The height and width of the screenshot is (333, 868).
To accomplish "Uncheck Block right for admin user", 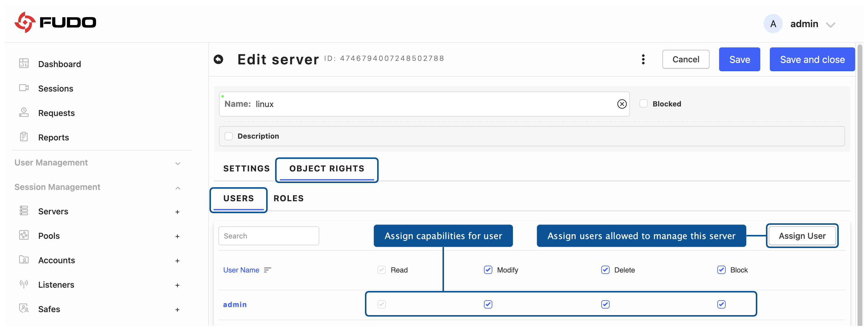I will 721,304.
